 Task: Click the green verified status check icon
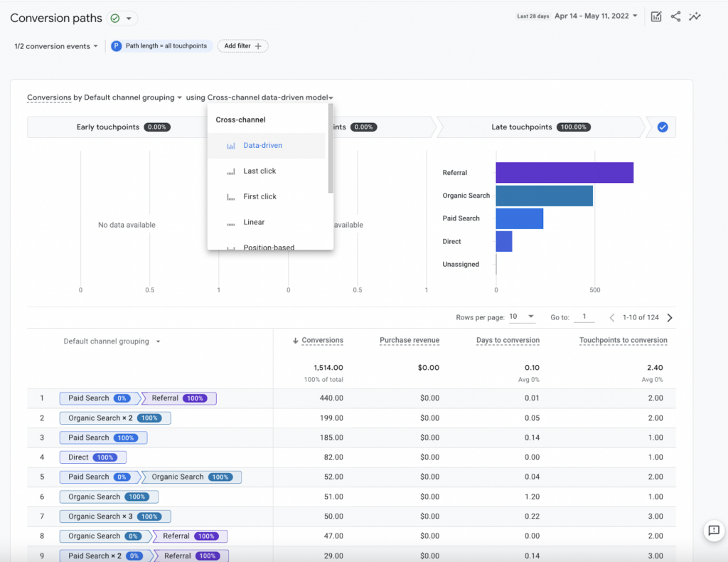115,18
